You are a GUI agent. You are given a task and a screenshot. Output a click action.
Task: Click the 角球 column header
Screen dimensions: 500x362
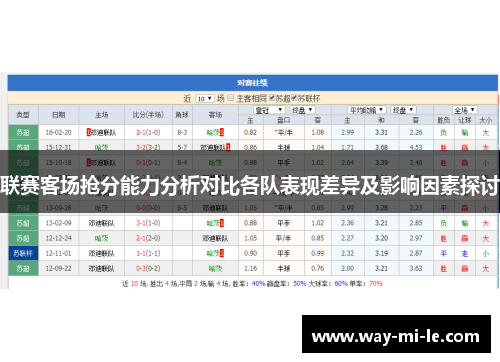(182, 115)
